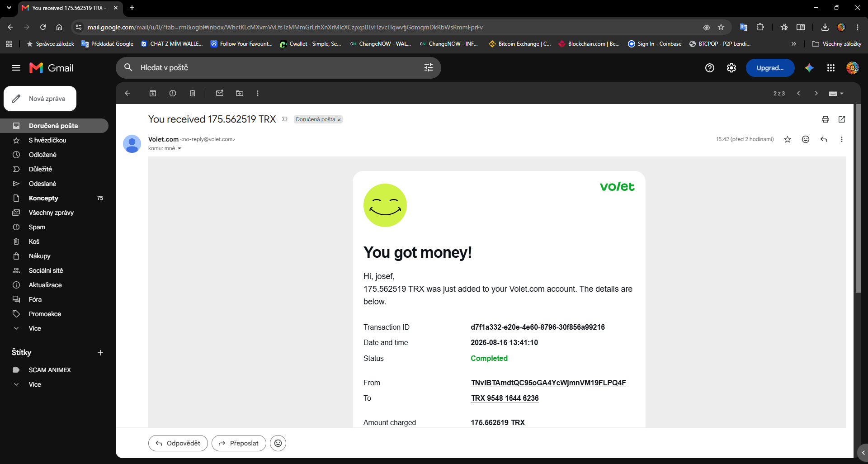The width and height of the screenshot is (868, 464).
Task: Report this email as spam
Action: [x=173, y=93]
